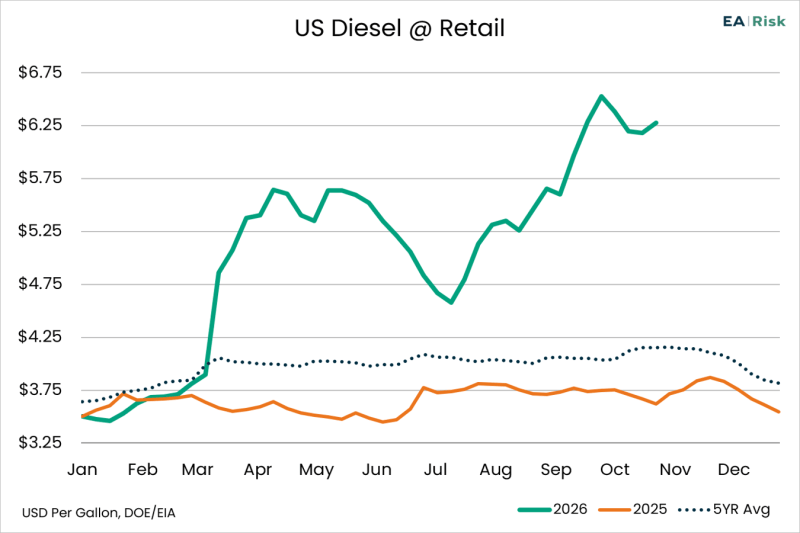
Task: Click the Sep month label
Action: click(556, 470)
